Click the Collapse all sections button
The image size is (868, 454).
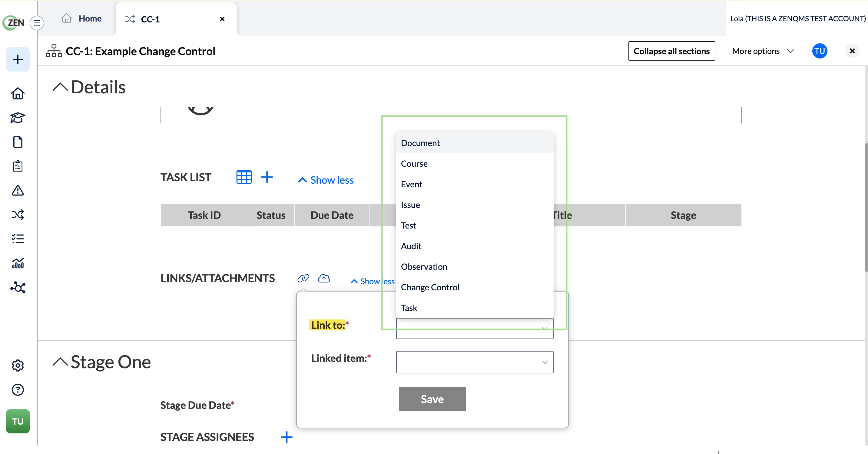pyautogui.click(x=671, y=51)
